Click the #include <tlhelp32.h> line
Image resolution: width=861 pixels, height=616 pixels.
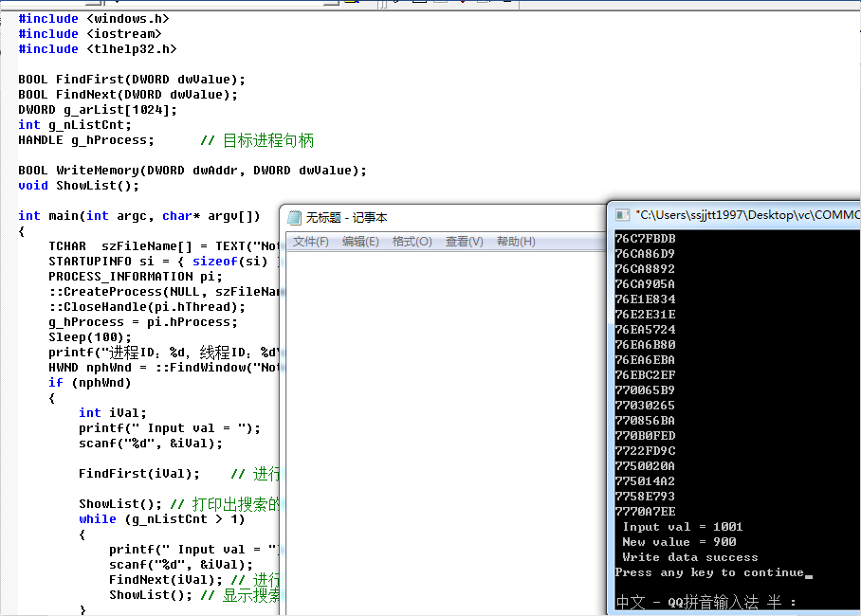[97, 49]
